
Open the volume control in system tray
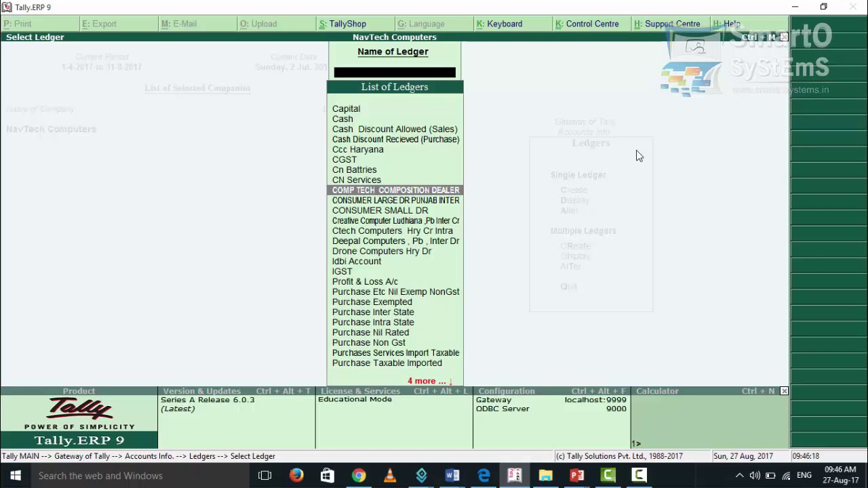click(755, 475)
